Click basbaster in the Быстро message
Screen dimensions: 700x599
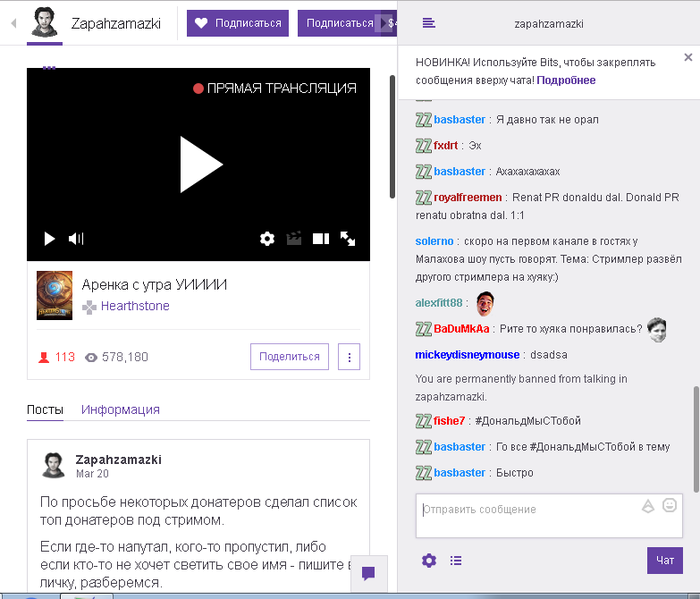(x=459, y=473)
